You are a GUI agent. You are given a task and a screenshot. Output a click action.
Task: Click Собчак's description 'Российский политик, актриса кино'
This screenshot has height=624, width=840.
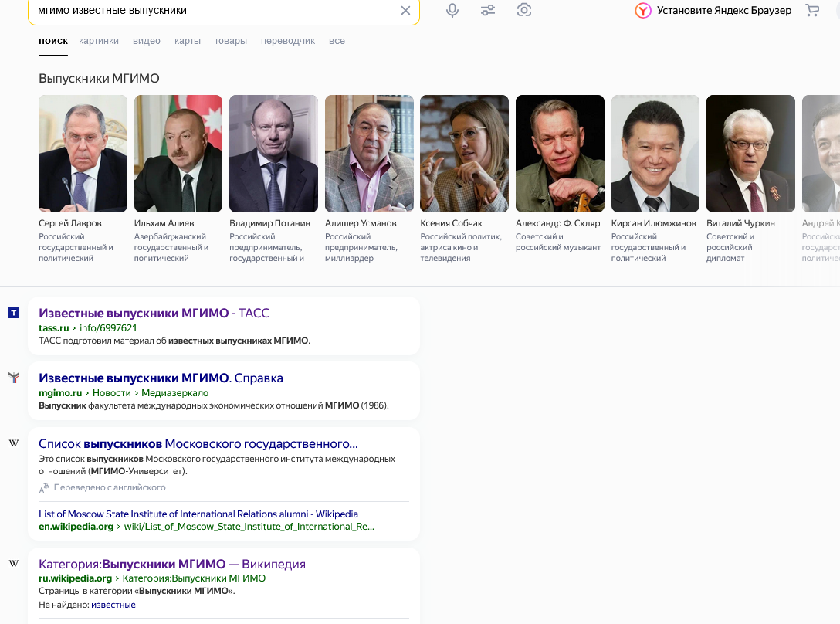point(461,247)
